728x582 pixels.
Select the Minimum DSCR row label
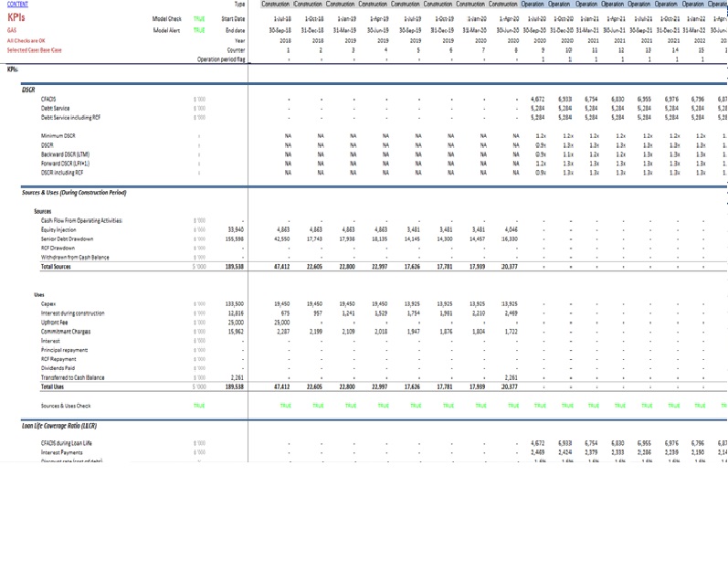pyautogui.click(x=58, y=136)
